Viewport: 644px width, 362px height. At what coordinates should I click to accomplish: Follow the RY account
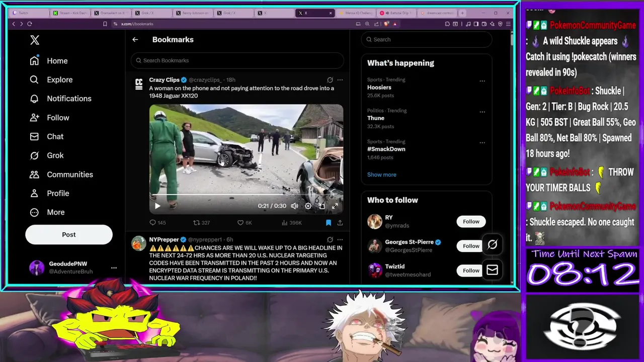click(471, 222)
